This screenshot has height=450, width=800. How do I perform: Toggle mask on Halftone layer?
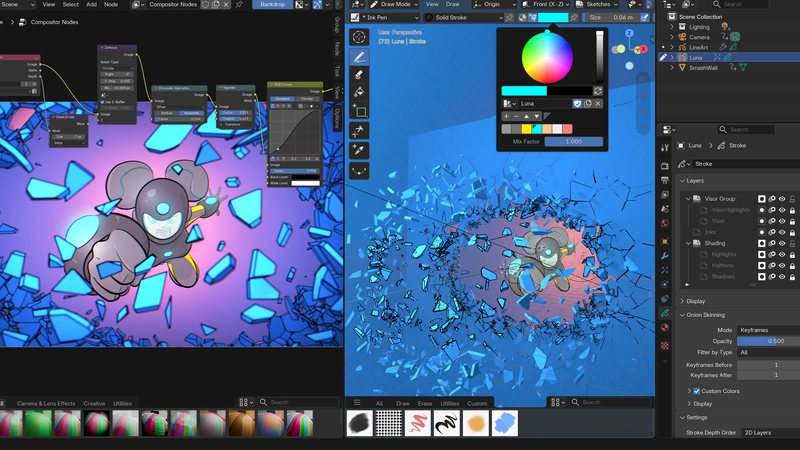coord(762,266)
